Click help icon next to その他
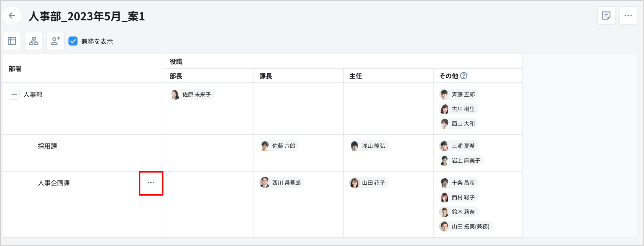 [x=463, y=76]
